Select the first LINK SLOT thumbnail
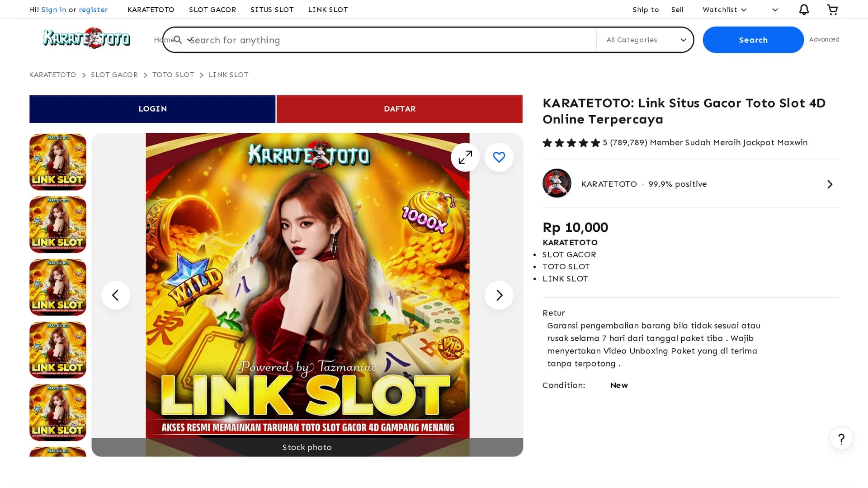Viewport: 868px width, 488px height. coord(58,162)
